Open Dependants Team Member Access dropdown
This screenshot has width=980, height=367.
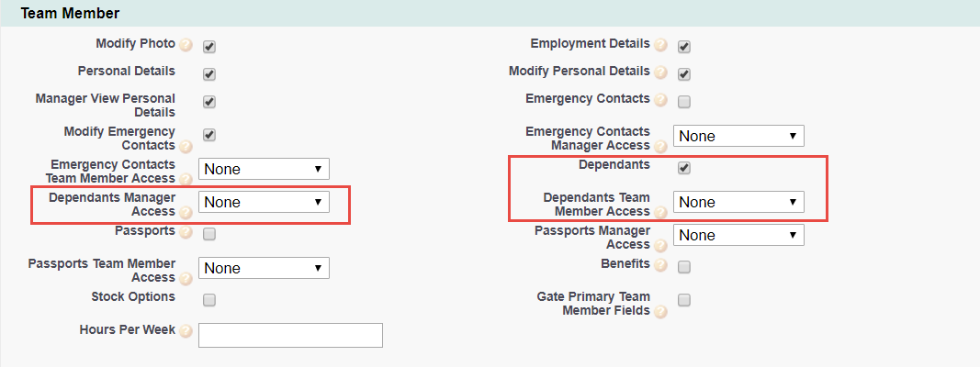point(738,202)
